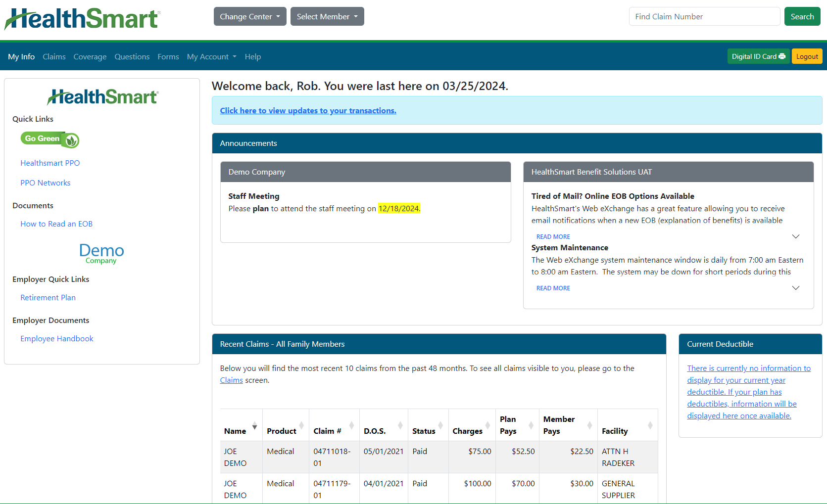Click the 05/01/2021 date of service

(x=384, y=451)
